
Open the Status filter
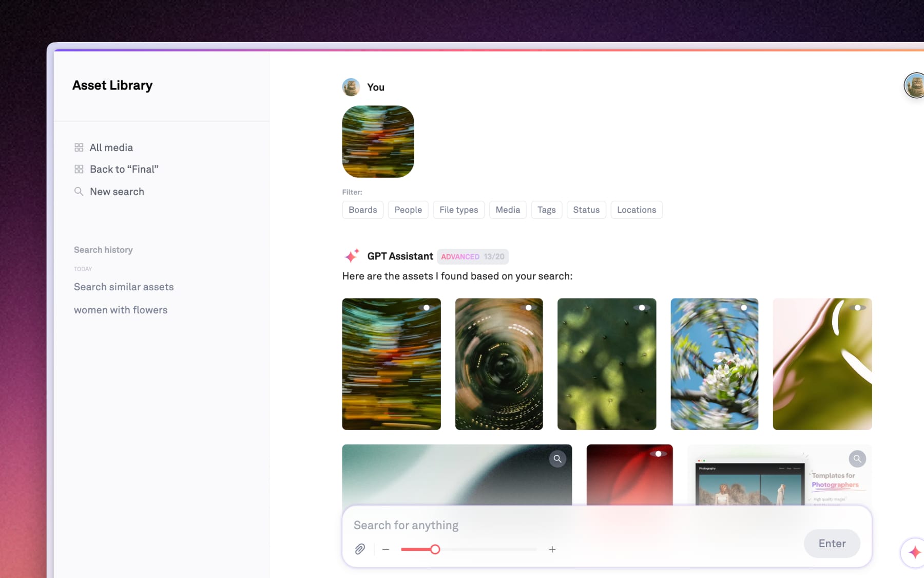[x=586, y=210]
